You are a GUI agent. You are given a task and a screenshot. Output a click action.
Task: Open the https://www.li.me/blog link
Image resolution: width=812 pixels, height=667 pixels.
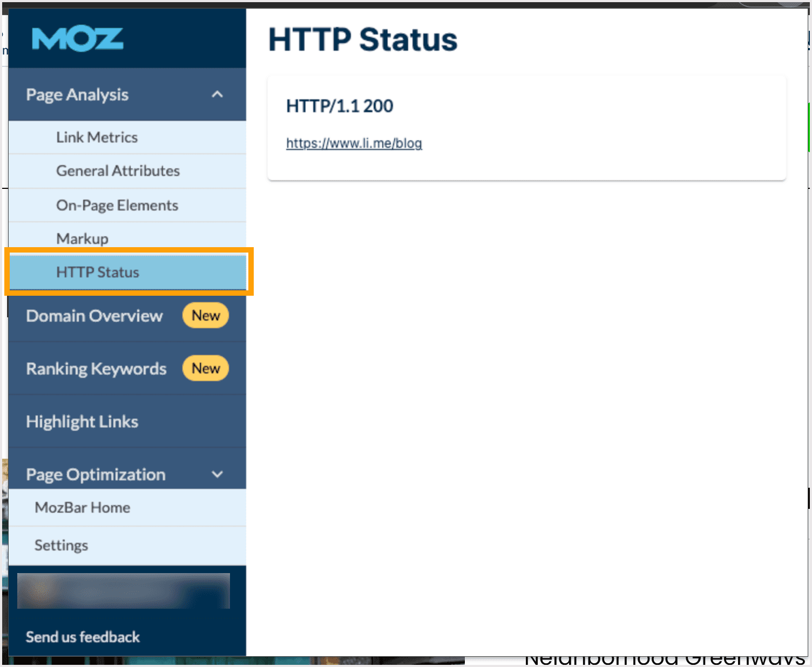pyautogui.click(x=354, y=144)
